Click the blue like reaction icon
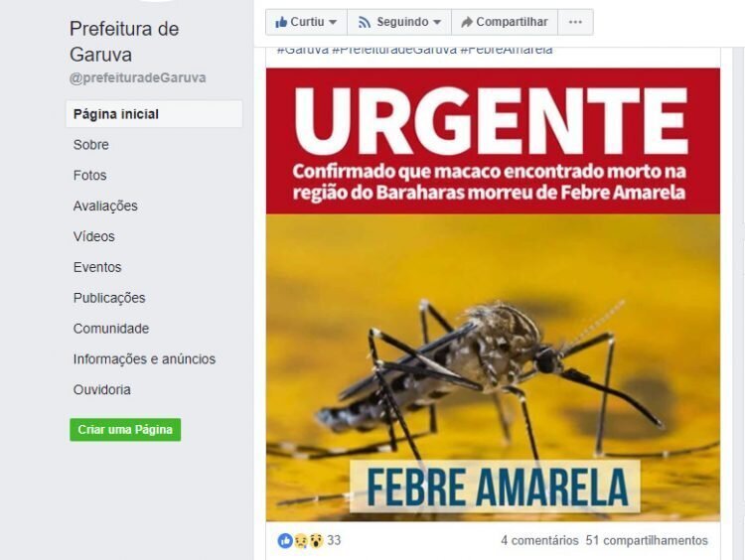The image size is (745, 560). coord(285,540)
